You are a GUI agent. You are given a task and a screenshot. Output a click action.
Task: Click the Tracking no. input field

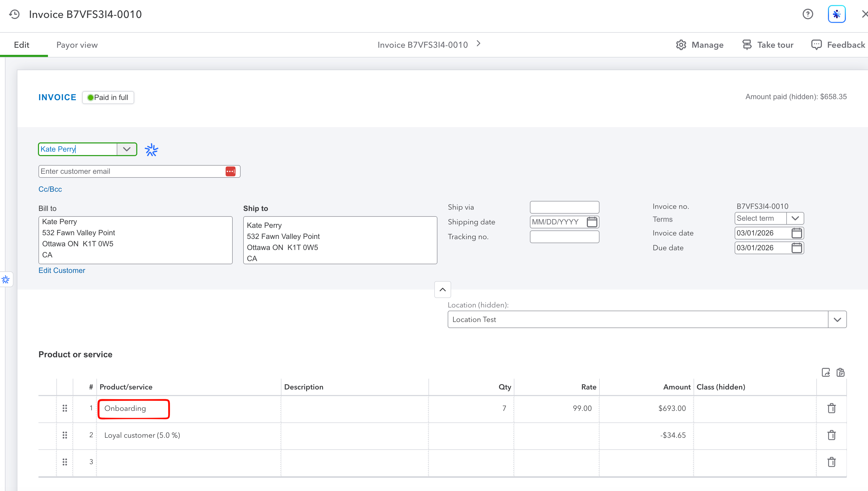[564, 237]
